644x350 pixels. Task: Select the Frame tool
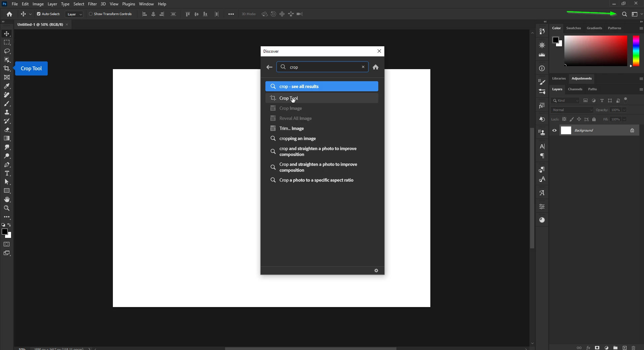[x=7, y=77]
